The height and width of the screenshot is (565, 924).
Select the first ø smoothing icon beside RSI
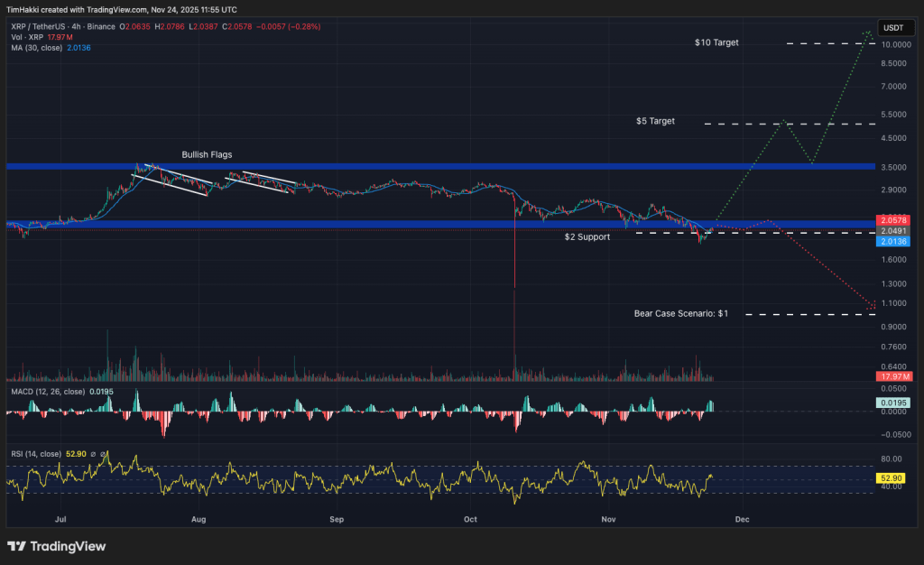pyautogui.click(x=93, y=453)
